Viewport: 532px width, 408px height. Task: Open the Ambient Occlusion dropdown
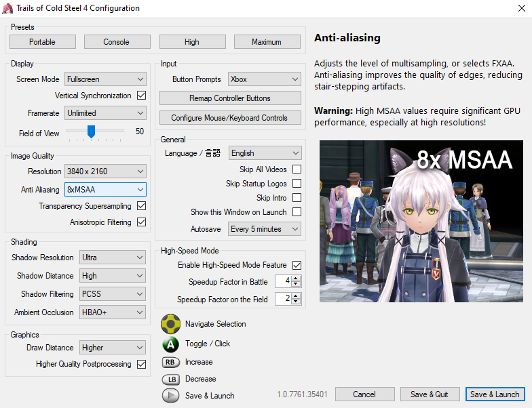click(113, 312)
